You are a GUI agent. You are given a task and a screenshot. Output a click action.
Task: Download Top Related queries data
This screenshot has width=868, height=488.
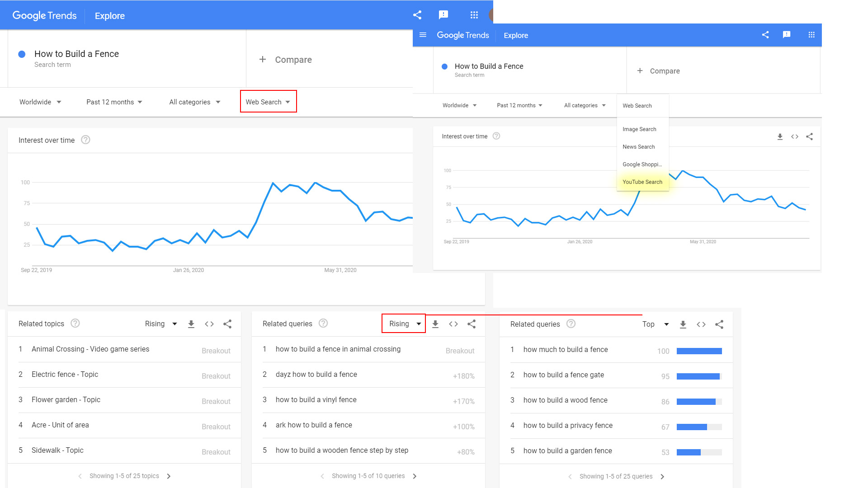(x=683, y=324)
